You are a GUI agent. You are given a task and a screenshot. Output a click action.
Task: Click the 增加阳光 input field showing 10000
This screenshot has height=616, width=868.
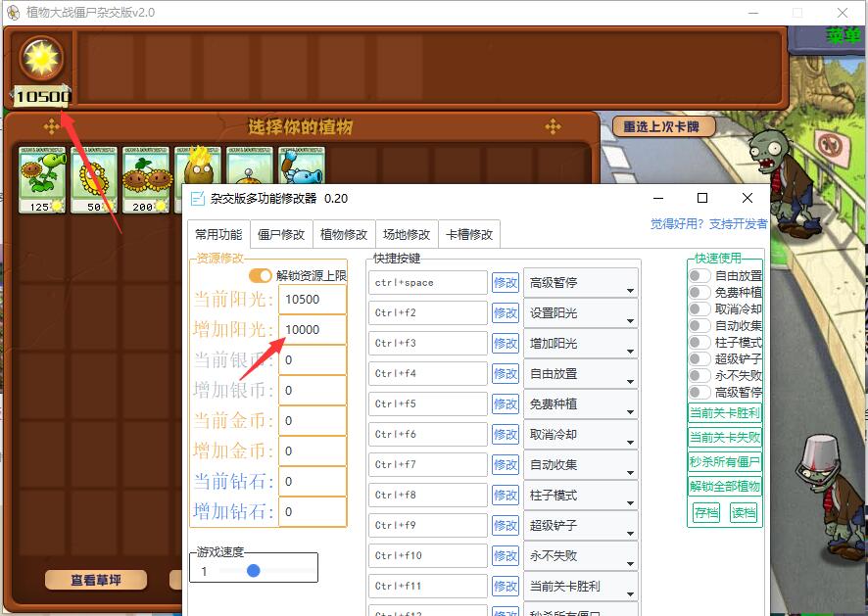pos(313,330)
